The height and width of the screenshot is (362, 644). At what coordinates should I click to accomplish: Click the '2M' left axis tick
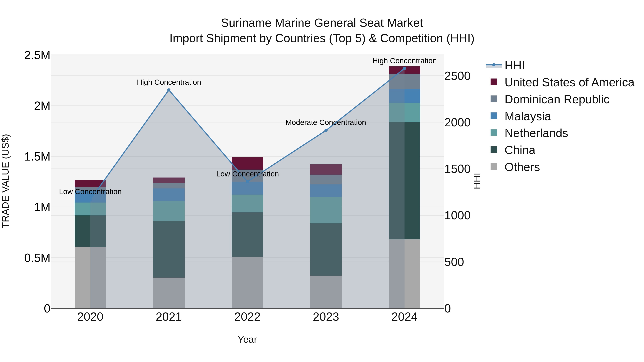42,106
